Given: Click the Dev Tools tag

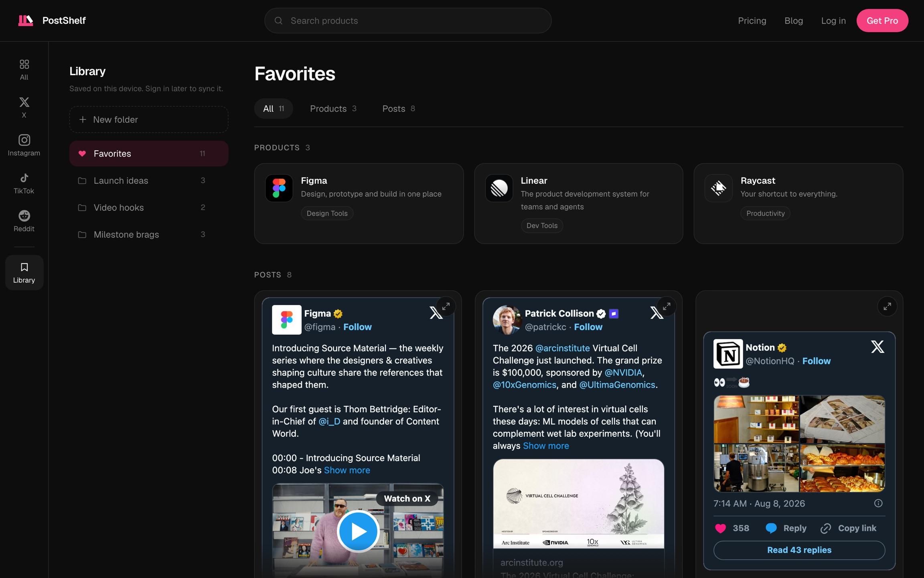Looking at the screenshot, I should tap(542, 226).
